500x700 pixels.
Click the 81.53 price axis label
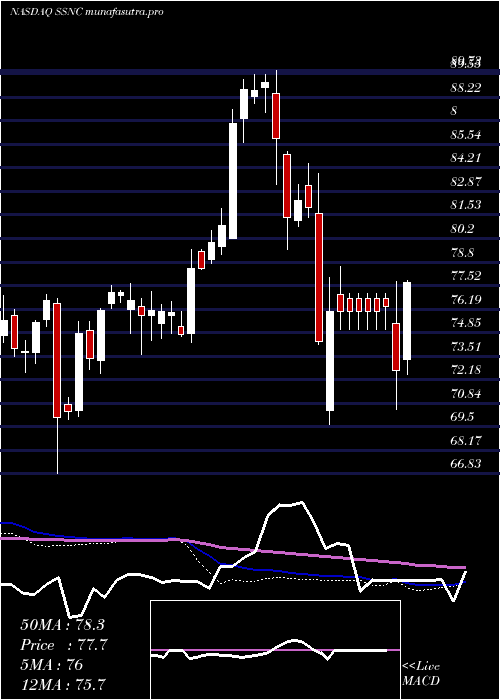tap(465, 205)
